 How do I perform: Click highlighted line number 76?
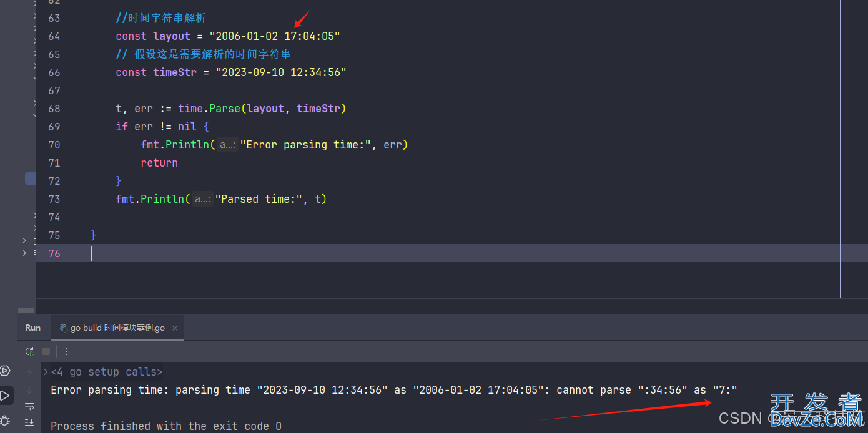pyautogui.click(x=54, y=253)
